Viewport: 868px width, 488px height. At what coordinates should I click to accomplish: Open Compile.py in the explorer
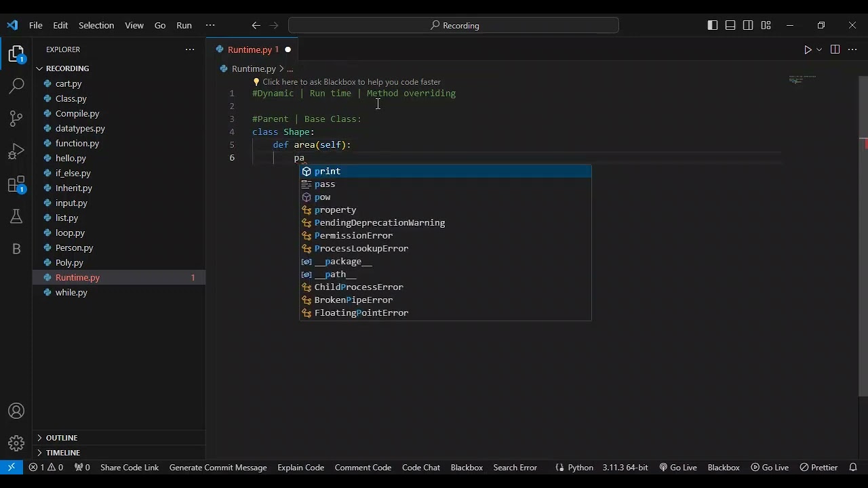(119, 113)
